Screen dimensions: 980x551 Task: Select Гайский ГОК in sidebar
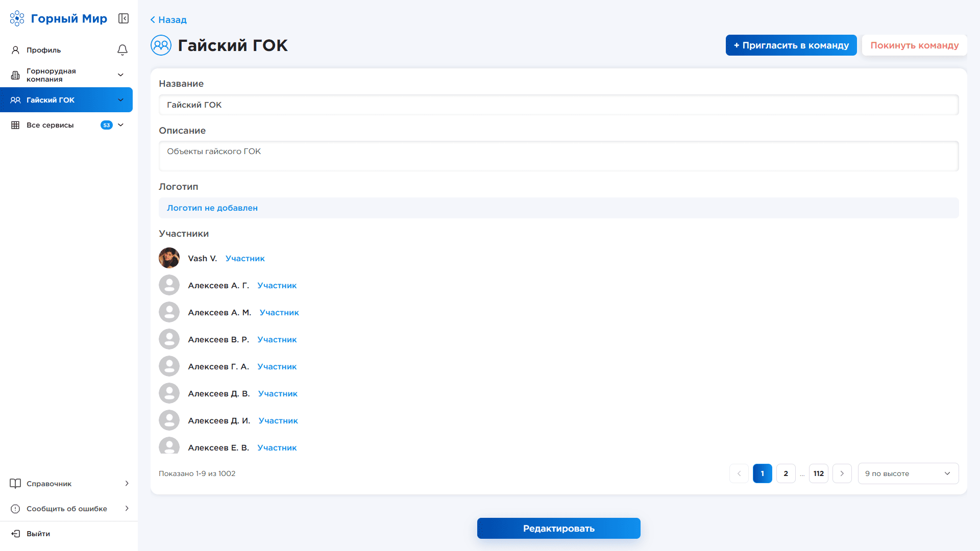(x=66, y=100)
